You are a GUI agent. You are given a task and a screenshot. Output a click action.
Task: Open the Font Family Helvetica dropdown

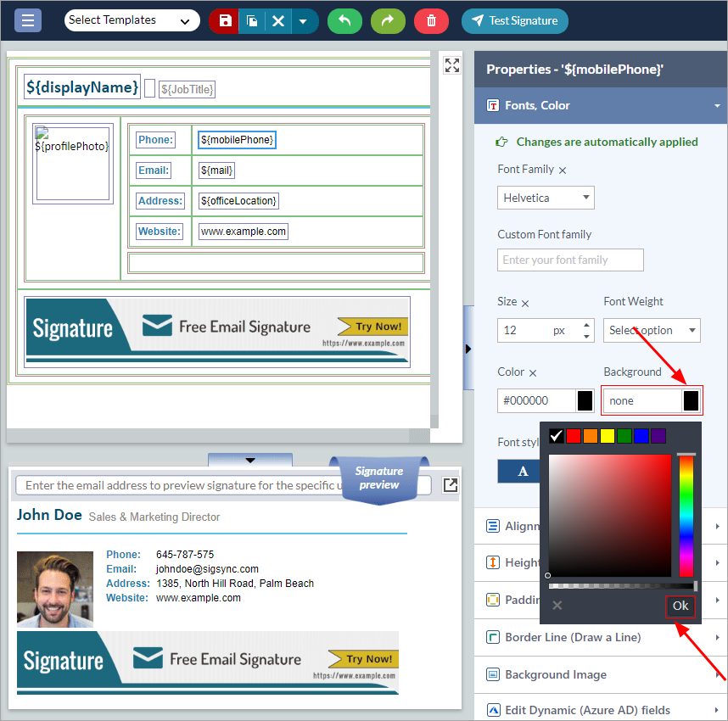coord(546,198)
